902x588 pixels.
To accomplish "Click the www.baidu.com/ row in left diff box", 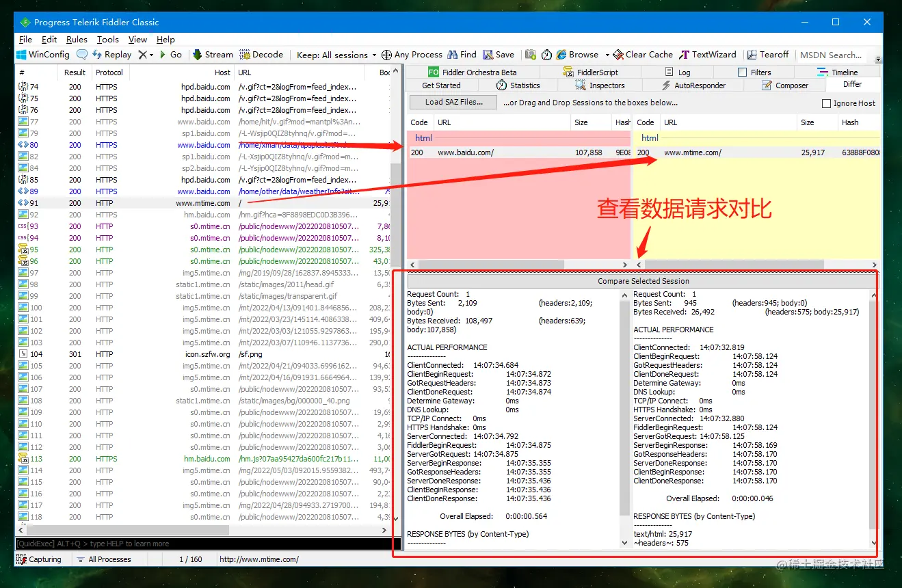I will pos(519,152).
